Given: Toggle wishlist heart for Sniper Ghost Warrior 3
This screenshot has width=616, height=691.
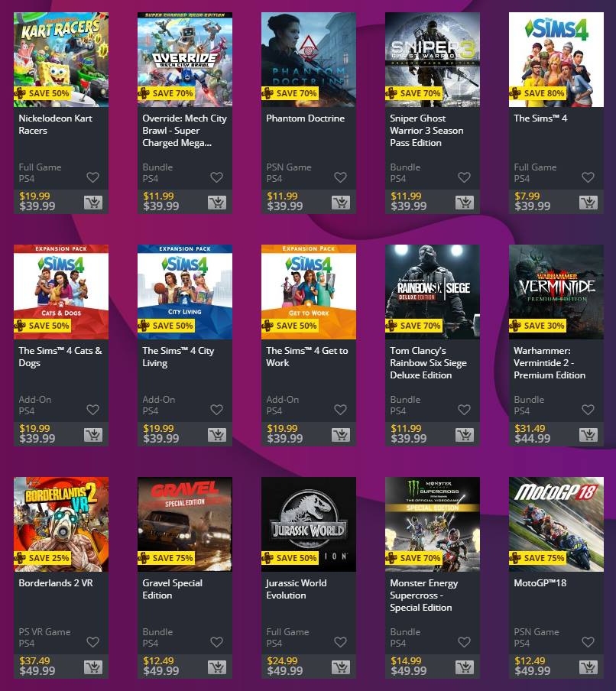Looking at the screenshot, I should coord(464,177).
